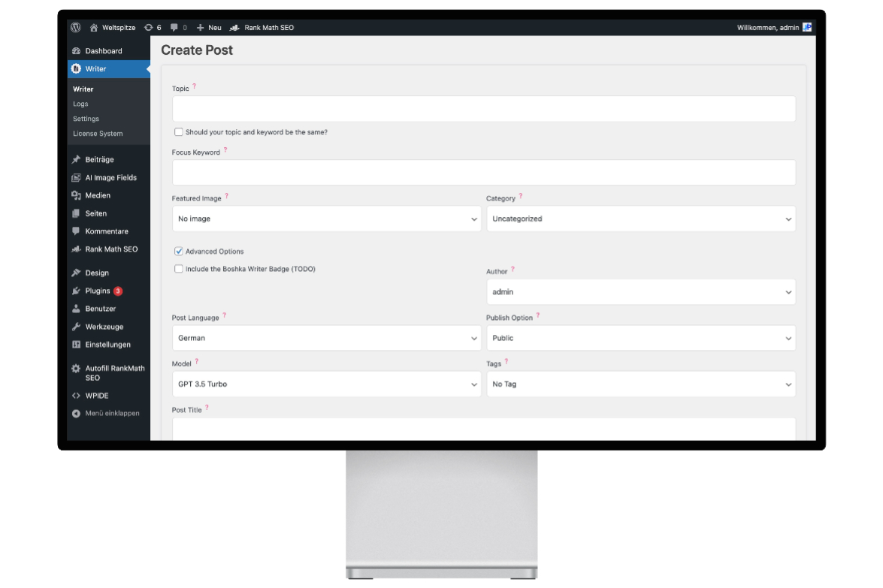The image size is (883, 588).
Task: Click the Menü einklappen collapse icon
Action: click(76, 414)
